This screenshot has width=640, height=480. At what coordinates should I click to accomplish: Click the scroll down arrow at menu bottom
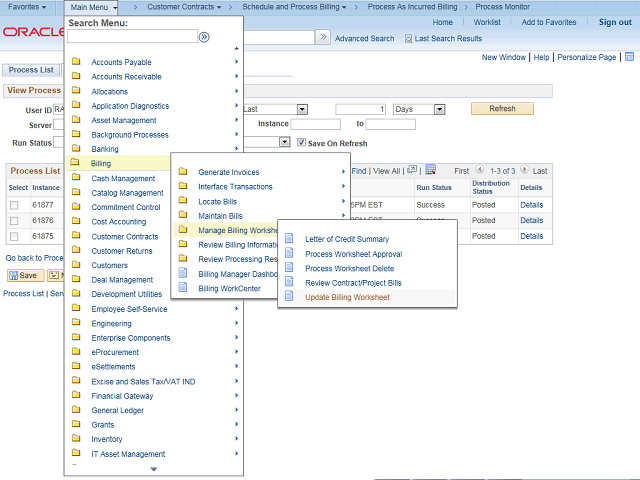click(x=153, y=469)
